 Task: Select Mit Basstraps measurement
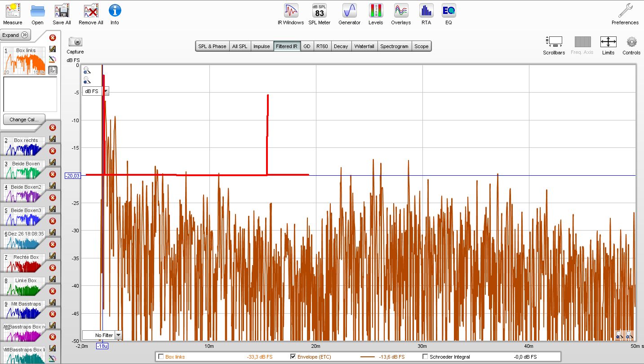23,310
